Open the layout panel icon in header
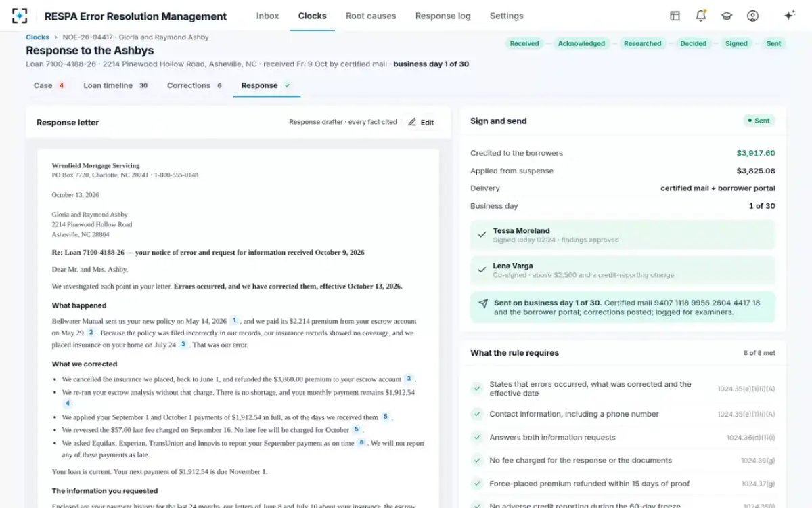The height and width of the screenshot is (508, 812). 675,16
